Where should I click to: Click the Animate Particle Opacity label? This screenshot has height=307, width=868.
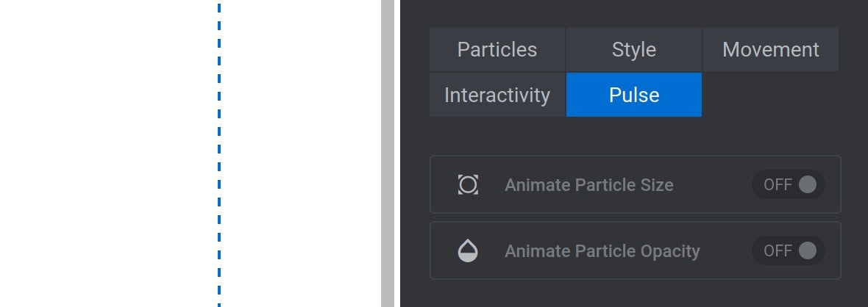click(x=602, y=251)
